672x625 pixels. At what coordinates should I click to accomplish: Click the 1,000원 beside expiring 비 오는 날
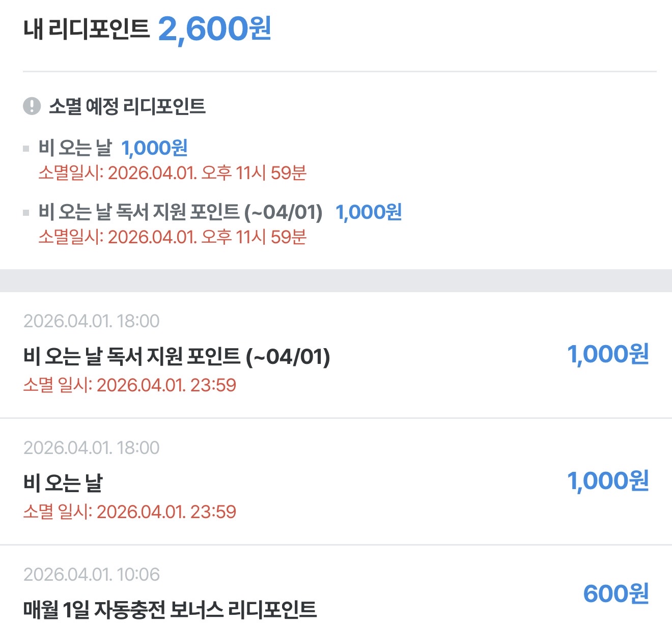154,148
